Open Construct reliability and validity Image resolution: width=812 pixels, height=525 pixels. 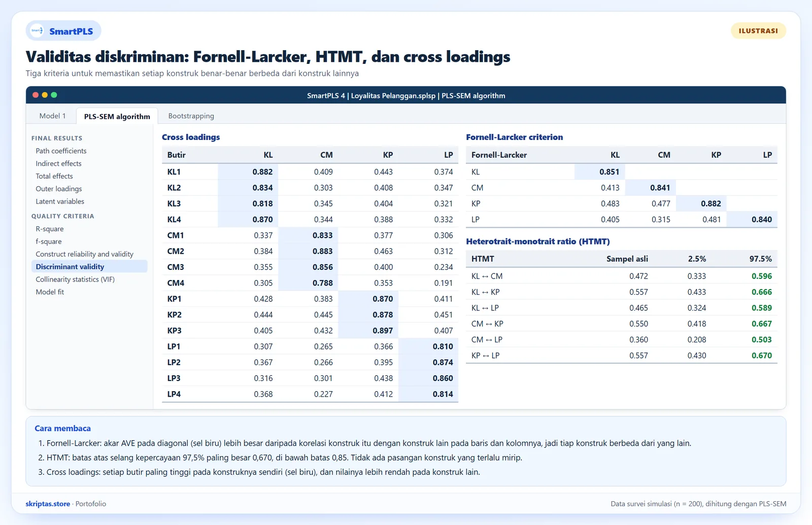pyautogui.click(x=84, y=254)
